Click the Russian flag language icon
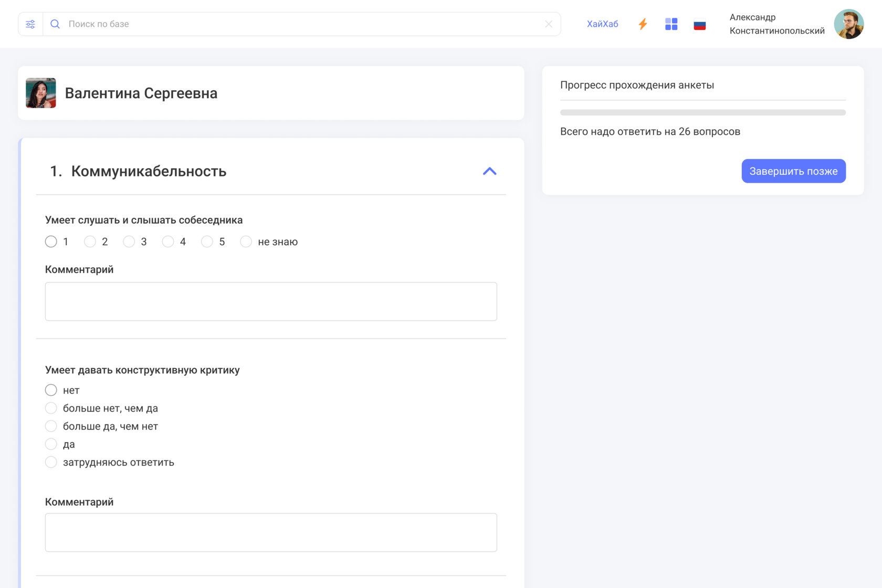The image size is (882, 588). point(699,25)
